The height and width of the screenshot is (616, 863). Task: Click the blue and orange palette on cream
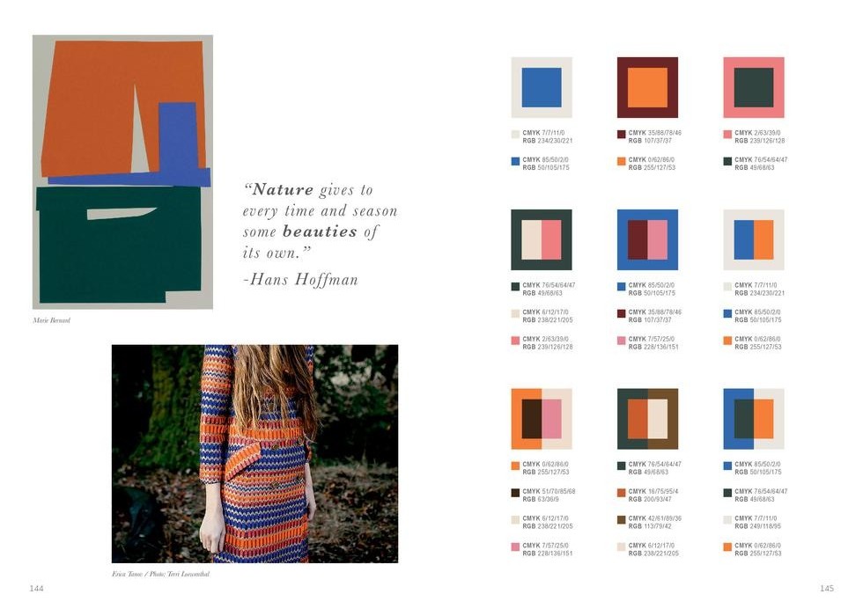(x=754, y=239)
